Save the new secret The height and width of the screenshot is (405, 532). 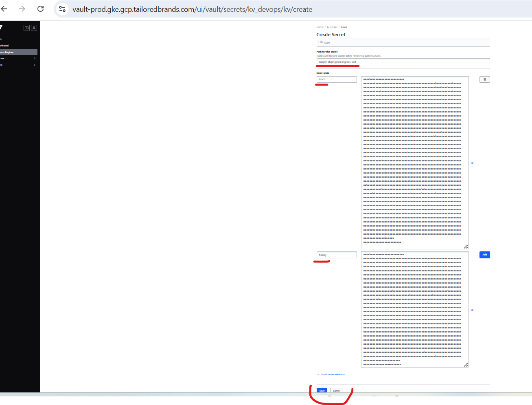point(322,390)
